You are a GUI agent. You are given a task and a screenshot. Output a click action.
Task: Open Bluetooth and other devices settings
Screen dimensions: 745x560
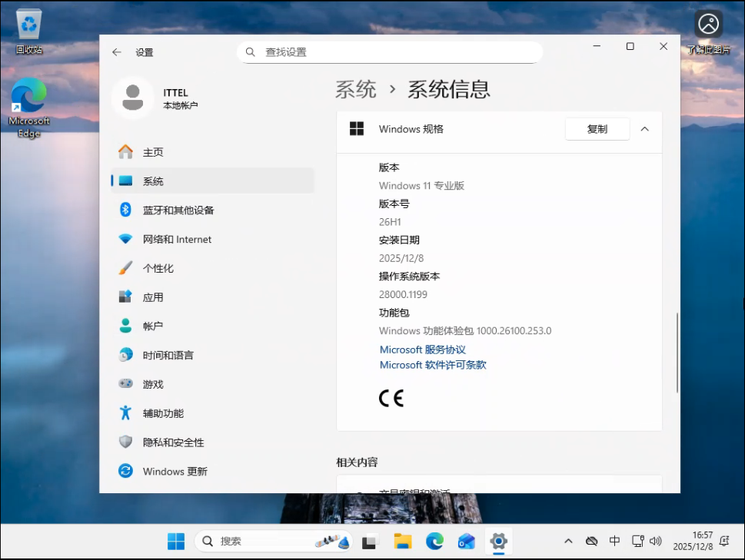(178, 210)
